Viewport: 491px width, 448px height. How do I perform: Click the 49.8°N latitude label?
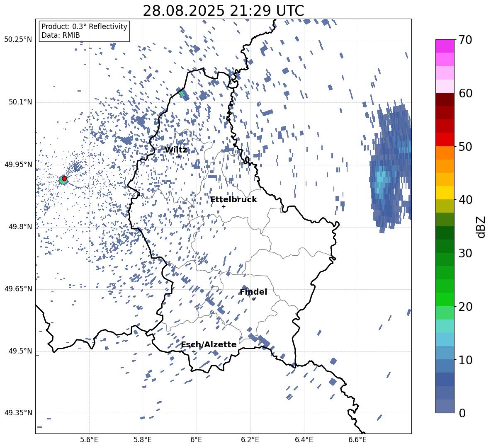tap(20, 227)
